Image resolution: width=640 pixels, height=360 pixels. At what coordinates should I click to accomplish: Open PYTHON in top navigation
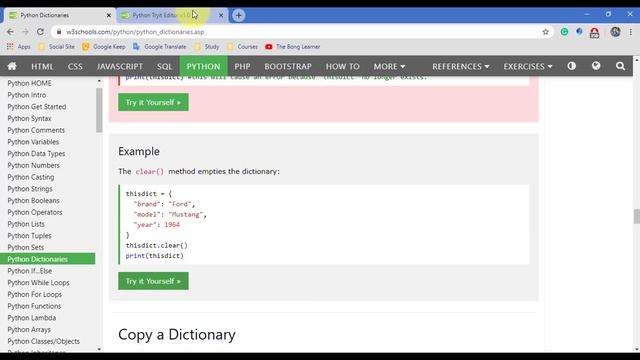coord(203,66)
